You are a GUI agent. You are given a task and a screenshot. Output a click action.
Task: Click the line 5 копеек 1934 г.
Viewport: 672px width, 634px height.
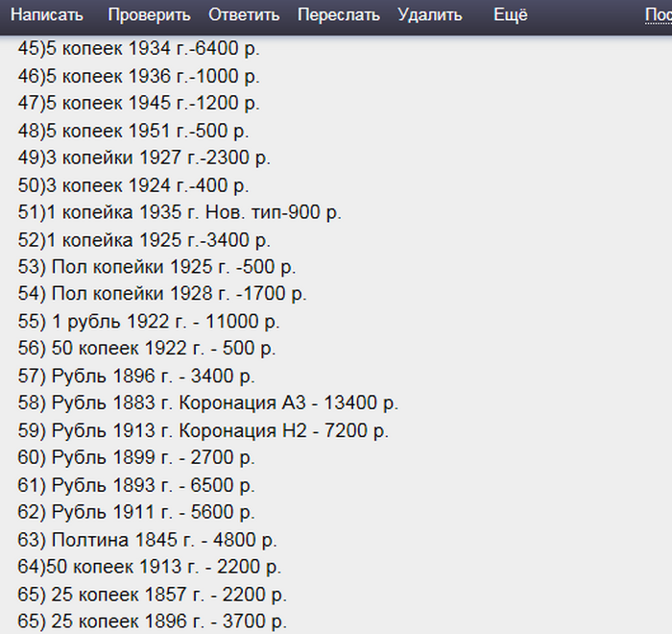(x=139, y=48)
